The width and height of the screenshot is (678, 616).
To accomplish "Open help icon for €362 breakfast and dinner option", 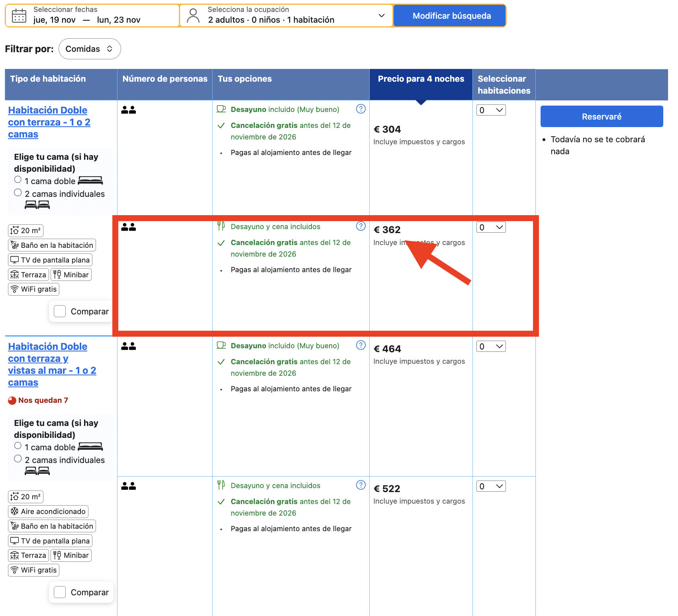I will (x=361, y=226).
